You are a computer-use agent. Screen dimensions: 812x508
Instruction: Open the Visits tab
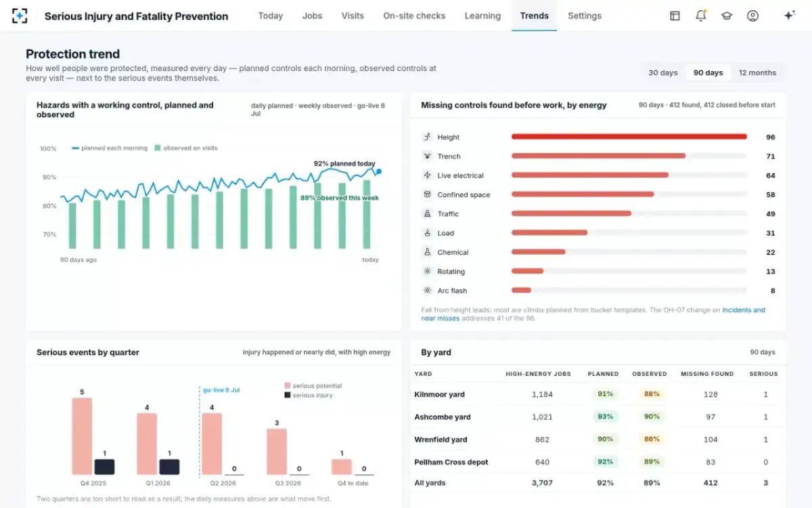pos(353,16)
